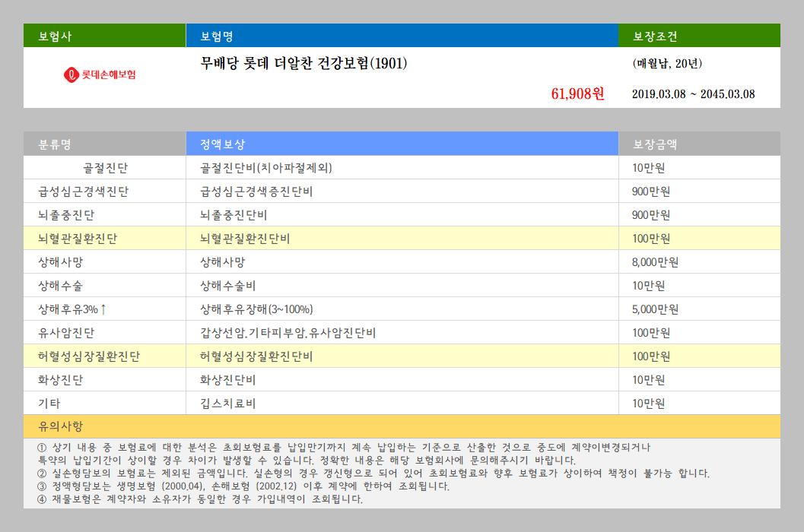Screen dimensions: 804x532
Task: Click note ④ about 재물보험 ownership
Action: point(200,499)
